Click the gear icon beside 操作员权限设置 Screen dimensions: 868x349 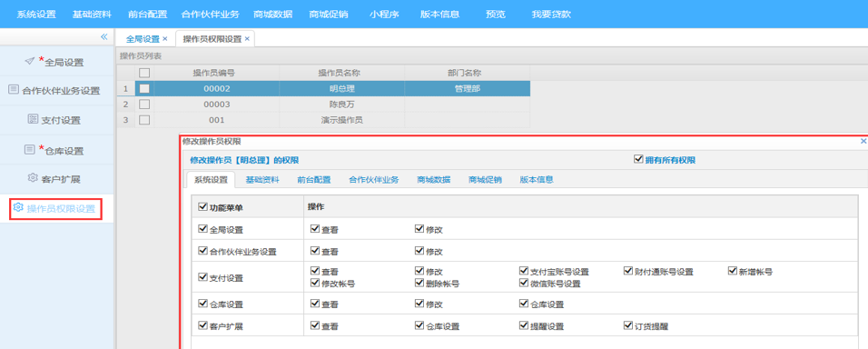click(x=18, y=207)
